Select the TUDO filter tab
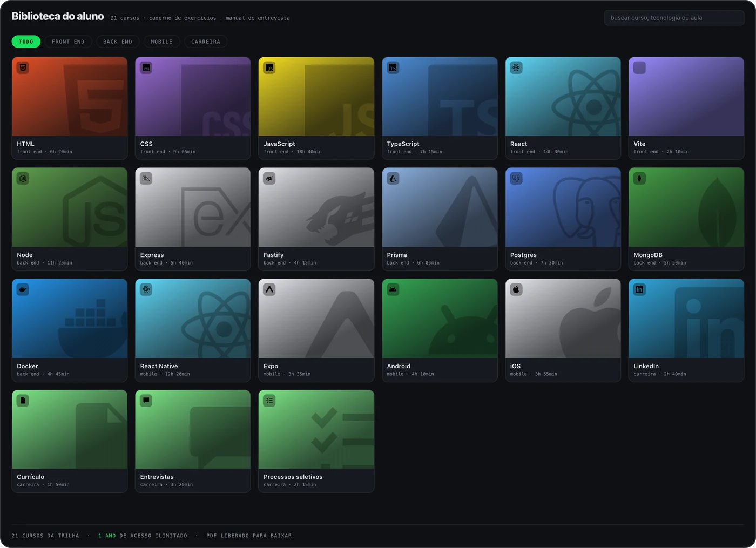This screenshot has height=548, width=756. coord(26,42)
